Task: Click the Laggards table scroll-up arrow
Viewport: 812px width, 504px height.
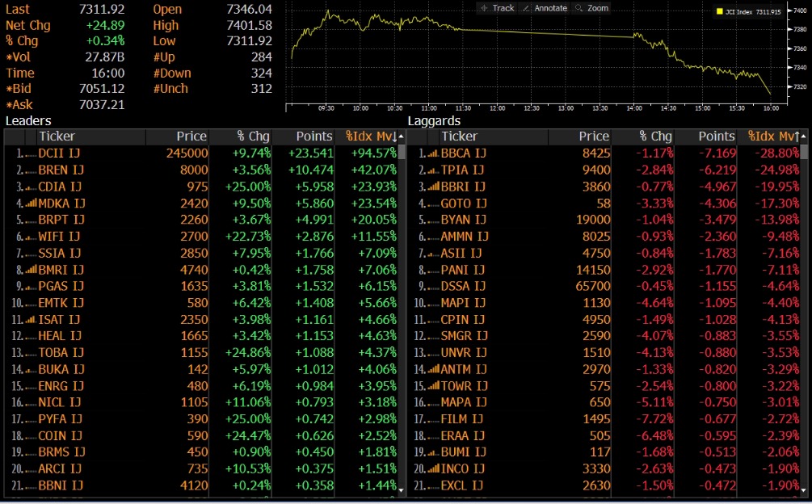Action: coord(804,136)
